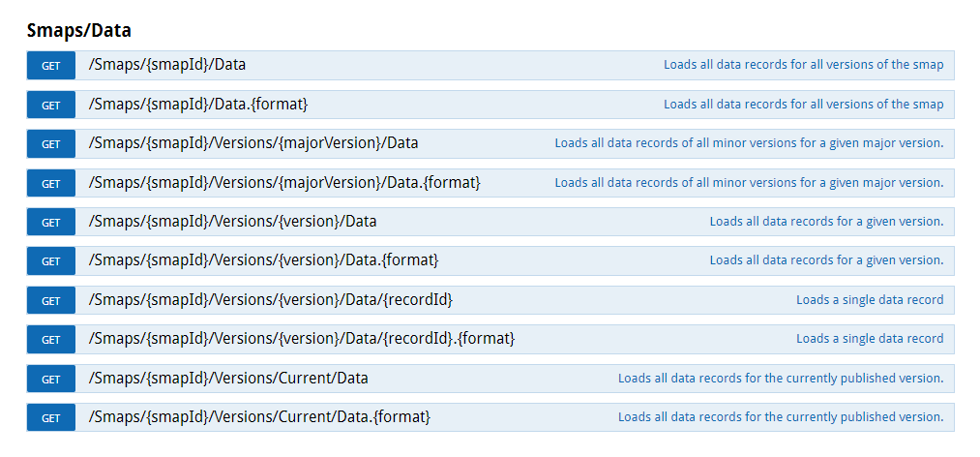Click GET badge beside {majorVersion}/Data.{format} path
980x457 pixels.
[x=51, y=183]
